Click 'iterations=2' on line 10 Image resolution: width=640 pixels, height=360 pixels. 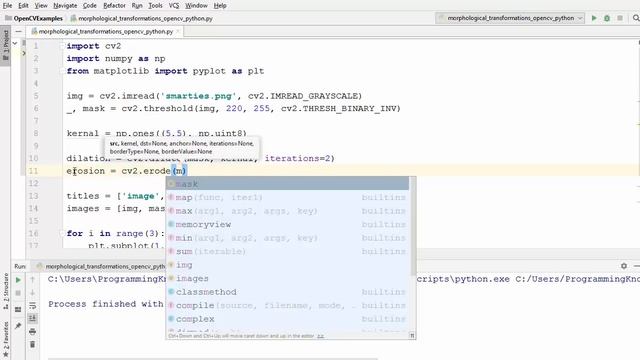click(x=297, y=158)
